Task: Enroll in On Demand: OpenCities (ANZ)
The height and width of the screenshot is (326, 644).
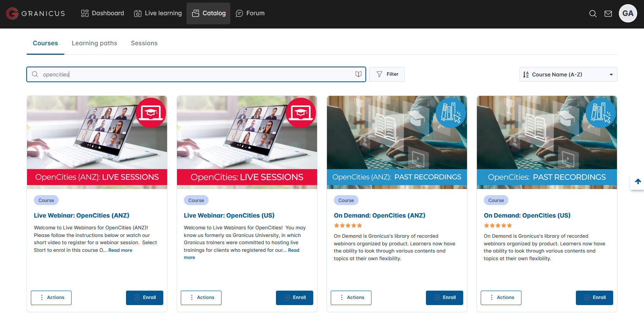Action: coord(445,298)
